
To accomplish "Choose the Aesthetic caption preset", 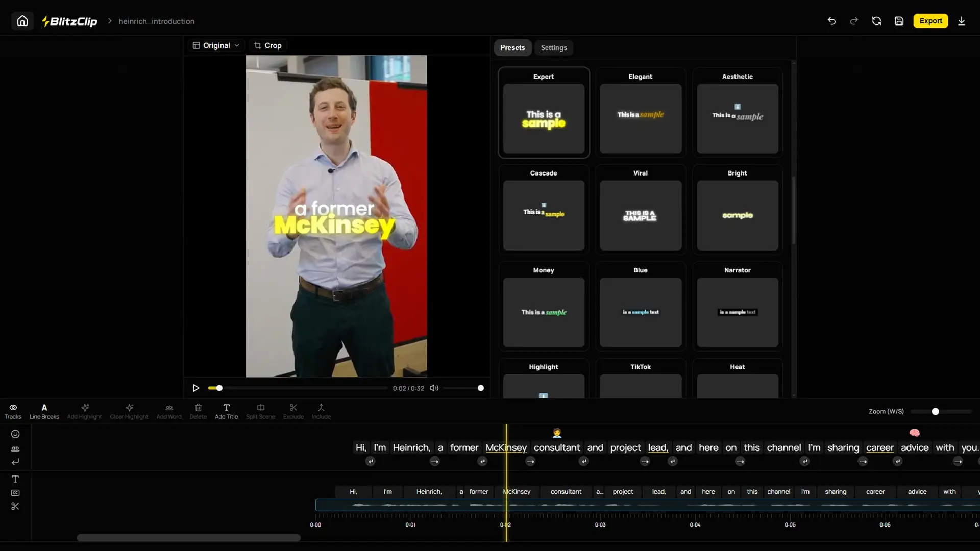I will click(738, 112).
